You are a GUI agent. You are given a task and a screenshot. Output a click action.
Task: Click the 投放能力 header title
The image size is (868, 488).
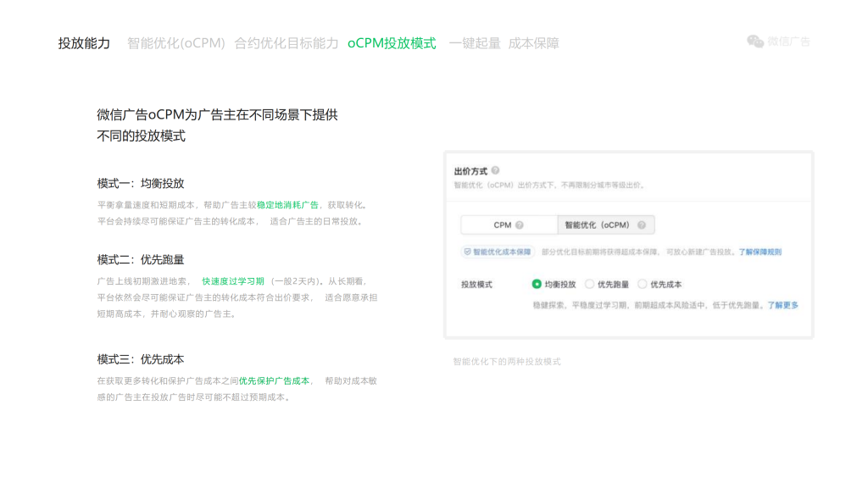pos(84,43)
